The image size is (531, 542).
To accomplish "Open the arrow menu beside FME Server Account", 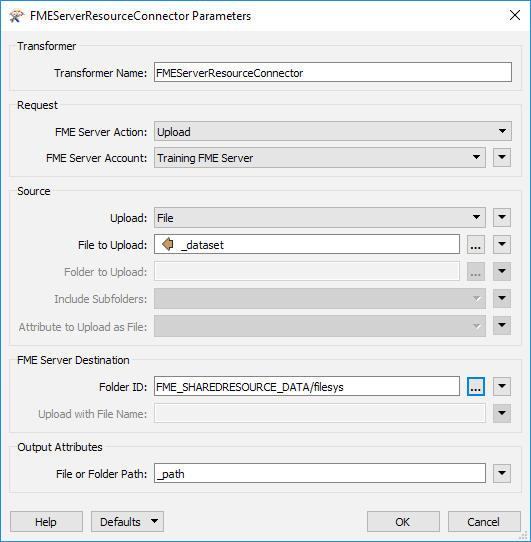I will tap(502, 158).
